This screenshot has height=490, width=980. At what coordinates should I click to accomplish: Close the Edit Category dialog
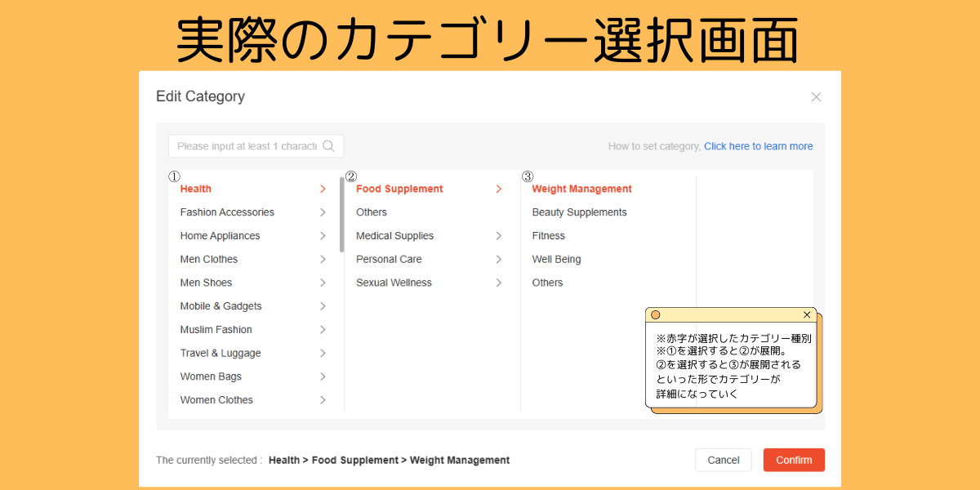tap(816, 96)
